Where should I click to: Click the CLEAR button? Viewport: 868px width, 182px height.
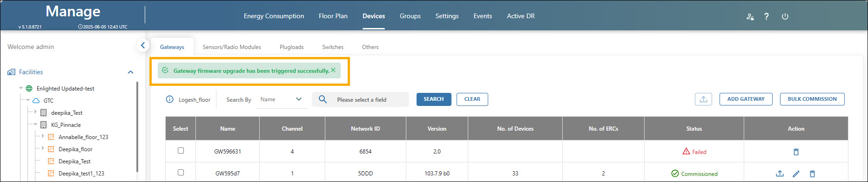pyautogui.click(x=472, y=99)
